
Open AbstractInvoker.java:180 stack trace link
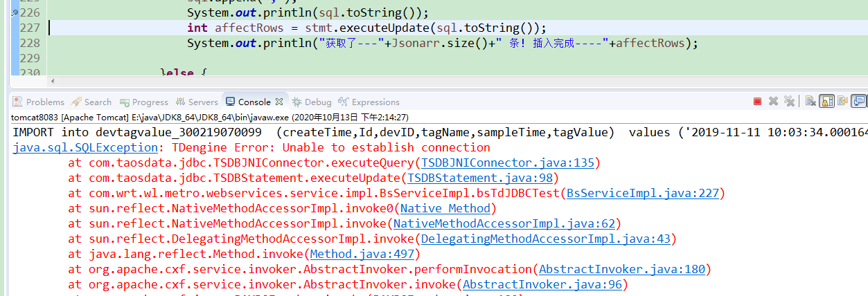click(622, 269)
